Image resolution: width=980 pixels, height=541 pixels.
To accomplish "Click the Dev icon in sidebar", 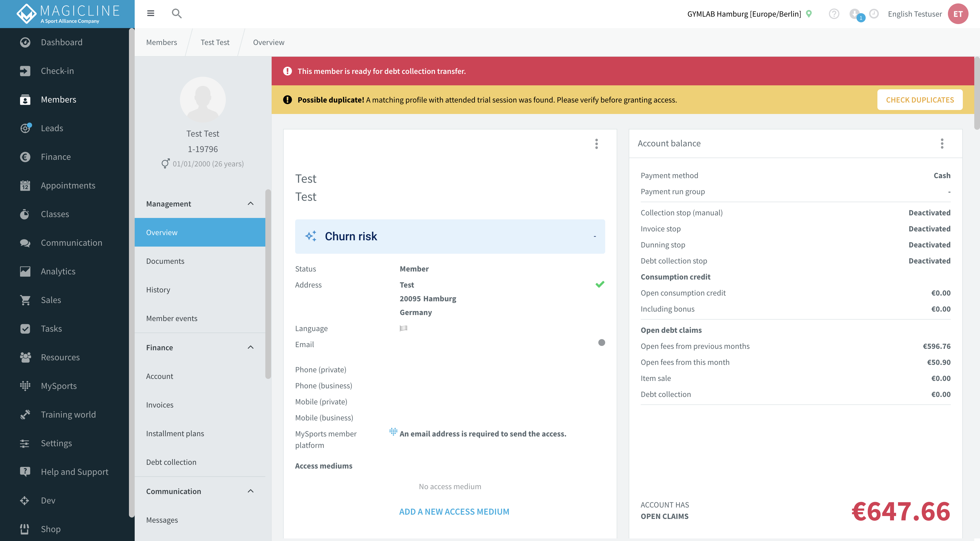I will click(25, 500).
